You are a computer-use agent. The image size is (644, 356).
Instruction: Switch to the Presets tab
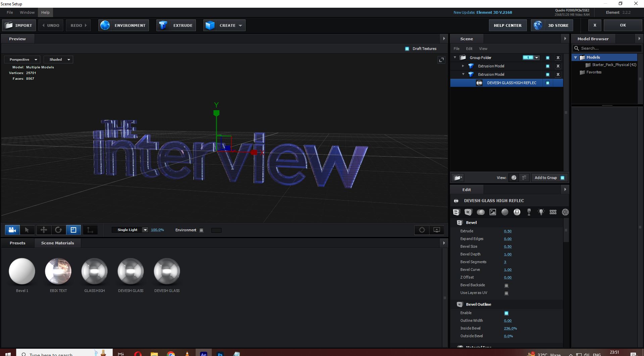(x=17, y=243)
